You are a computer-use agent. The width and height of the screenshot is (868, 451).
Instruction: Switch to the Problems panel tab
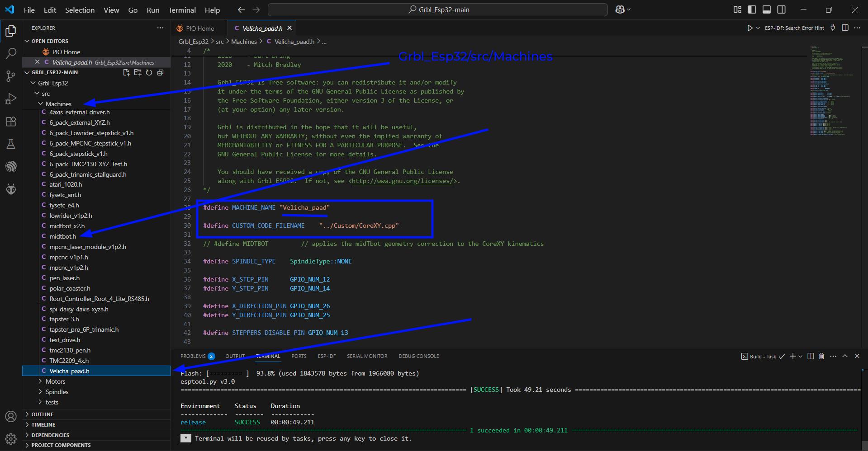coord(197,356)
